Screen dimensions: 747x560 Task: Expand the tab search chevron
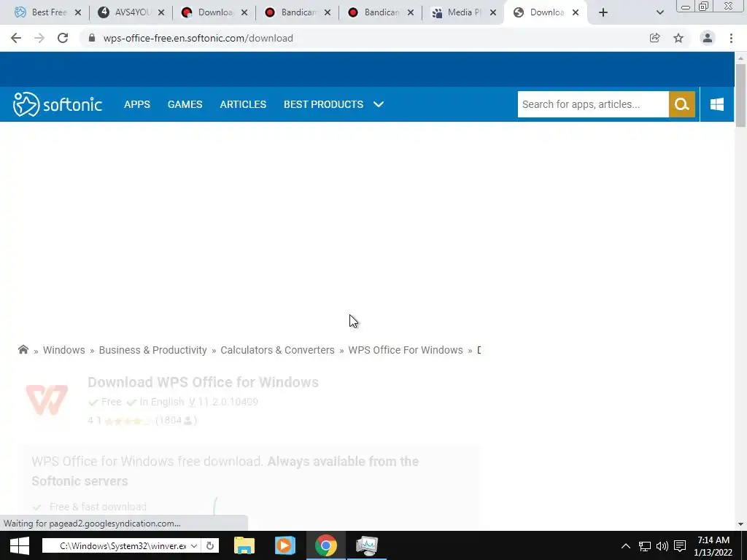pyautogui.click(x=659, y=12)
